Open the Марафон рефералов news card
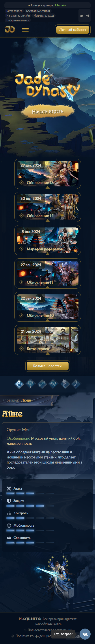This screenshot has width=95, height=644. tap(48, 240)
